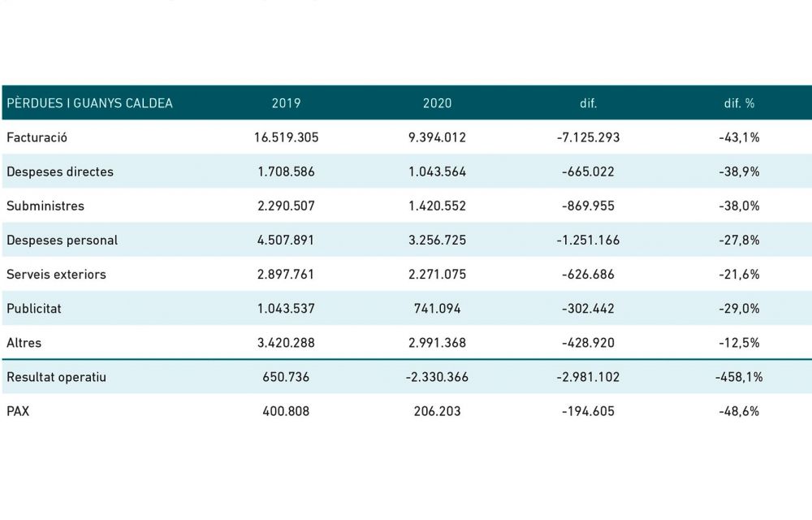
Task: Select the 9.394.012 Facturació 2020 value
Action: pos(438,137)
